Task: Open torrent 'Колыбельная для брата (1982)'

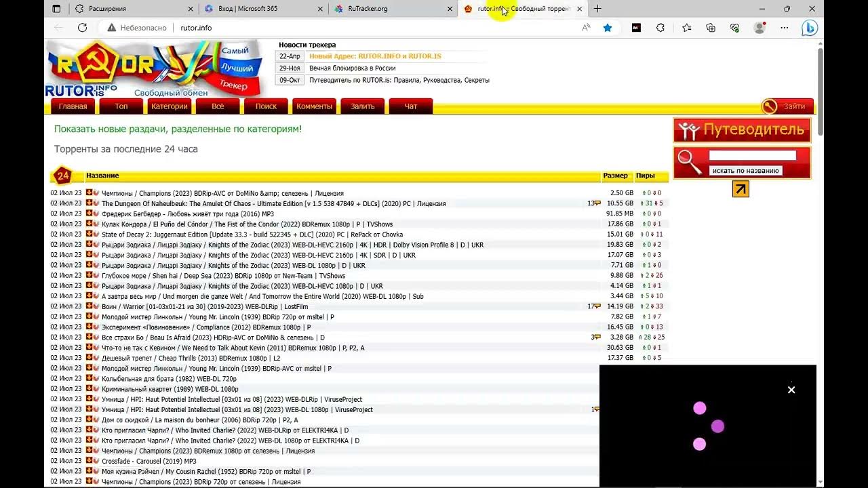Action: click(169, 378)
